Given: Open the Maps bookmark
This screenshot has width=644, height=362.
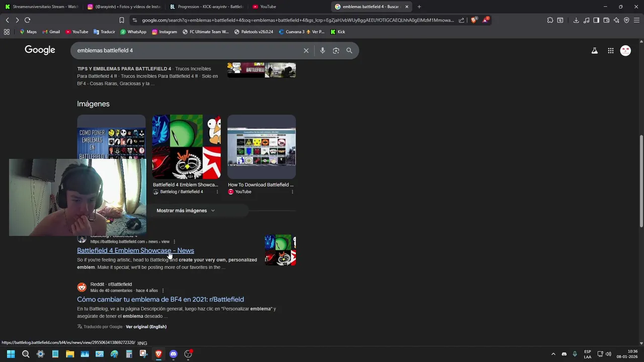Looking at the screenshot, I should click(x=28, y=32).
